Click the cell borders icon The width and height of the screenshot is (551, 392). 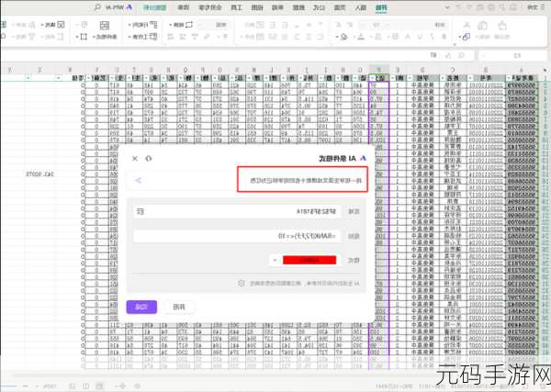click(x=395, y=37)
